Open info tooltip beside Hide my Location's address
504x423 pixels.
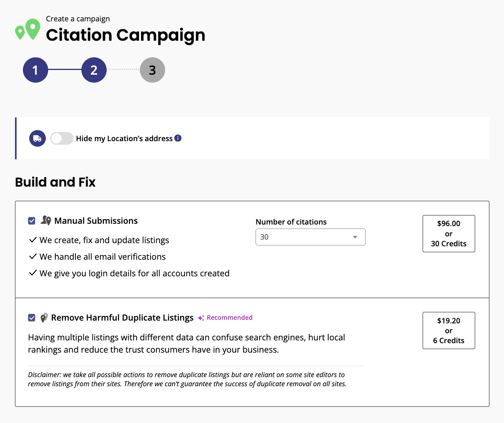point(178,138)
